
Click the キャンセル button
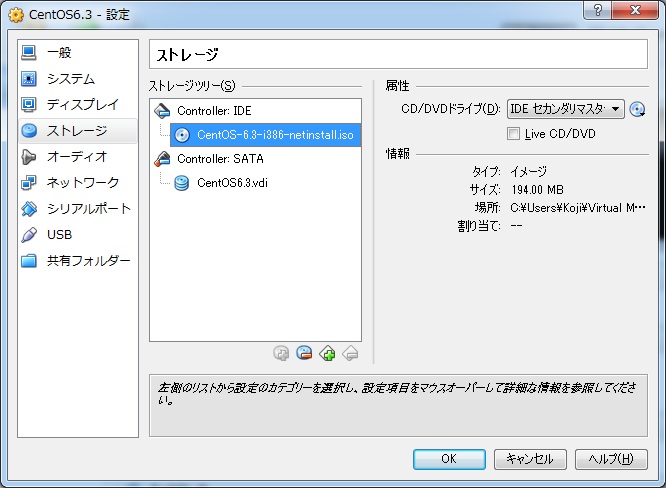[530, 459]
